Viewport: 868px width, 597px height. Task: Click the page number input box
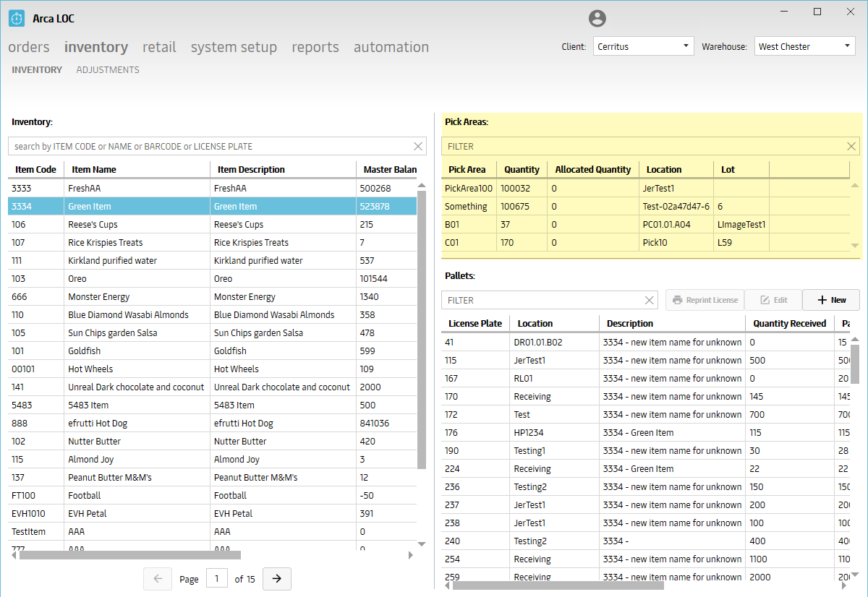(217, 578)
